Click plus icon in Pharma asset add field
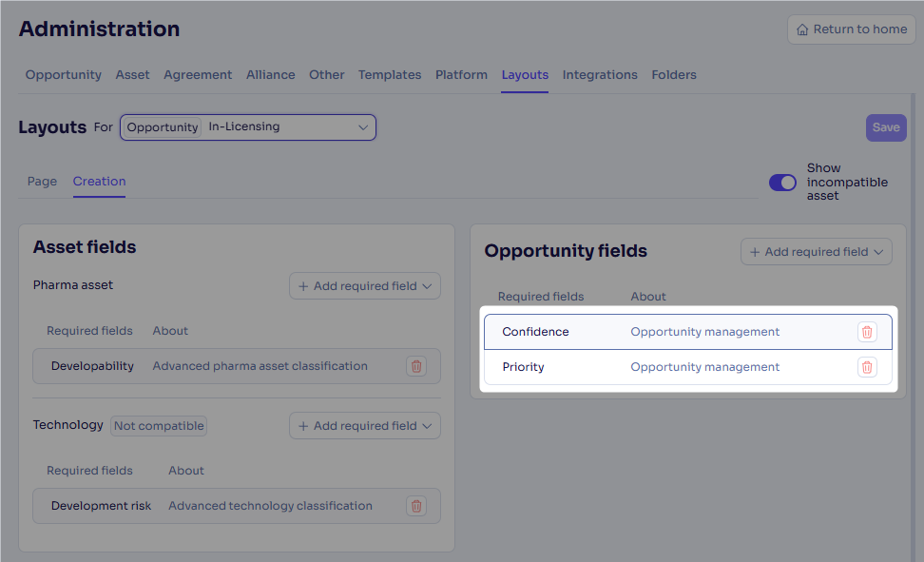Viewport: 924px width, 562px height. point(303,286)
